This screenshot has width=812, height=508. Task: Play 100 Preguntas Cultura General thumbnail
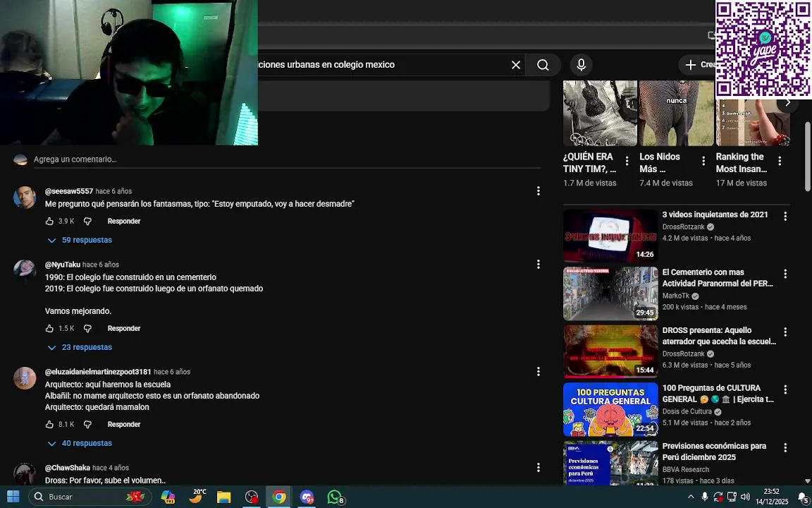pyautogui.click(x=610, y=409)
